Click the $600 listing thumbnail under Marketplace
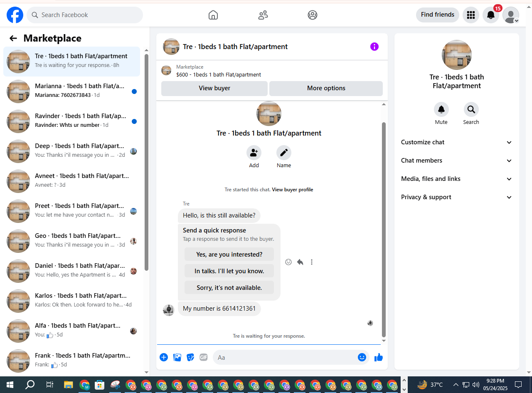Image resolution: width=532 pixels, height=393 pixels. [x=166, y=70]
